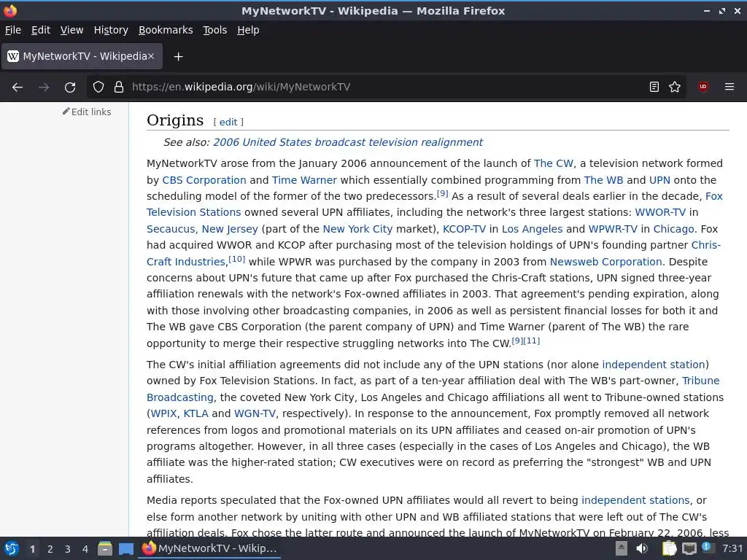
Task: Open Time Warner link
Action: 304,180
